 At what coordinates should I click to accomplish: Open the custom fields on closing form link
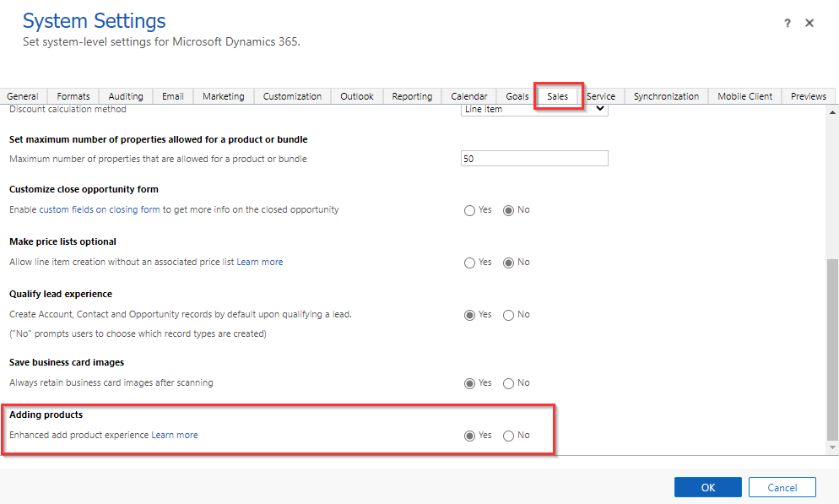(x=100, y=209)
